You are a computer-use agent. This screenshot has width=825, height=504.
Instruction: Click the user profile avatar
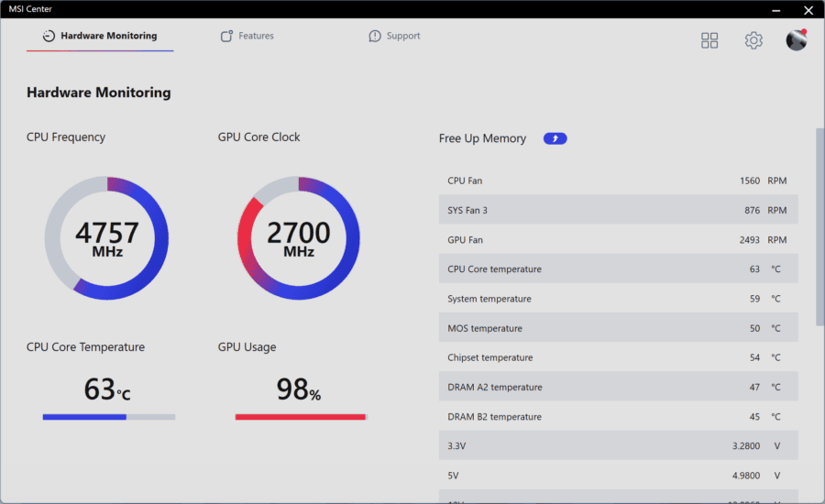[x=796, y=40]
